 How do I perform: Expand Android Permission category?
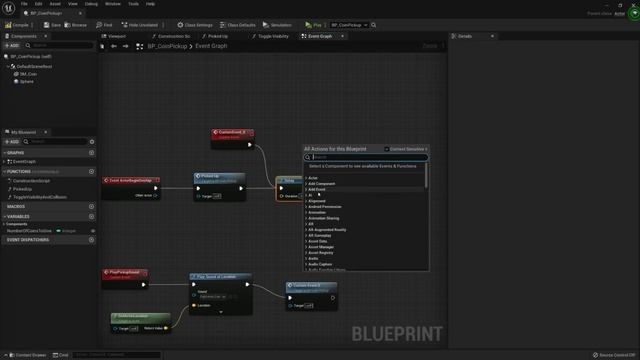pyautogui.click(x=306, y=207)
